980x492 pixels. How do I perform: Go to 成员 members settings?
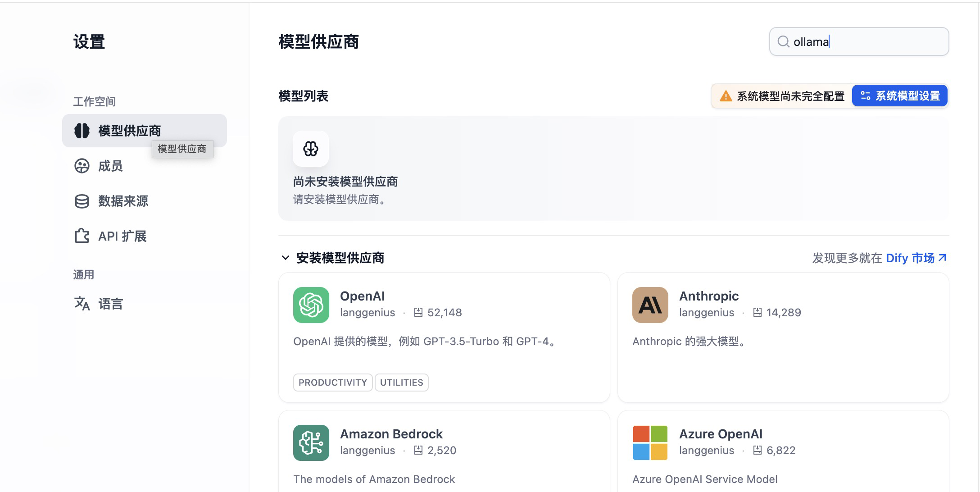(x=110, y=166)
